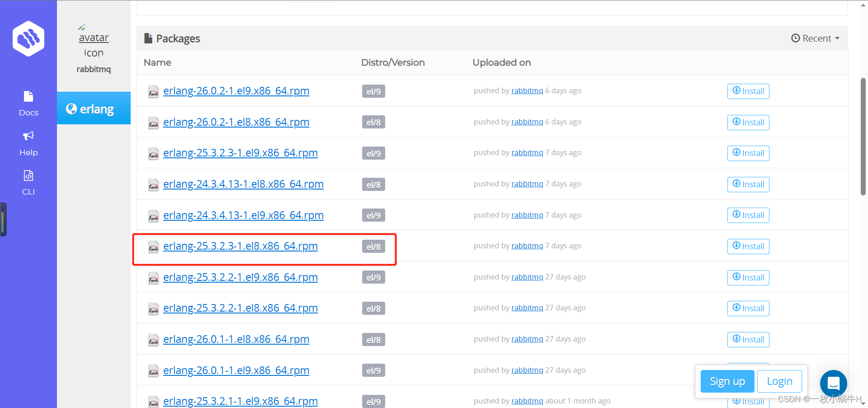Viewport: 868px width, 408px height.
Task: Open erlang-25.3.2.3-1.el9.x86_64.rpm package link
Action: coord(241,153)
